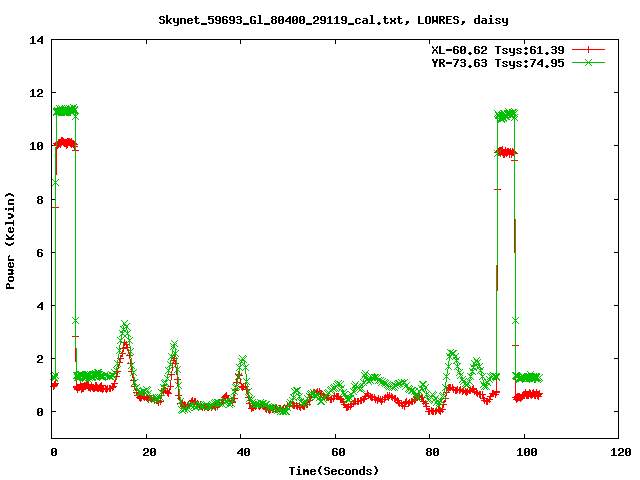640x480 pixels.
Task: Click the x-axis tick label 100
Action: [527, 452]
